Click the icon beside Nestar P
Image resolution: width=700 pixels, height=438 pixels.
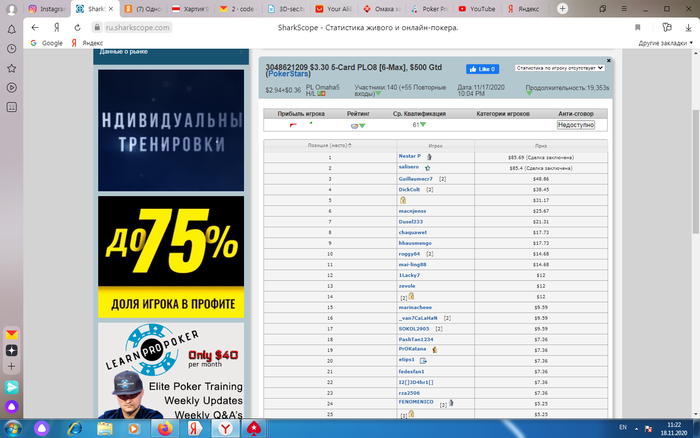(429, 157)
